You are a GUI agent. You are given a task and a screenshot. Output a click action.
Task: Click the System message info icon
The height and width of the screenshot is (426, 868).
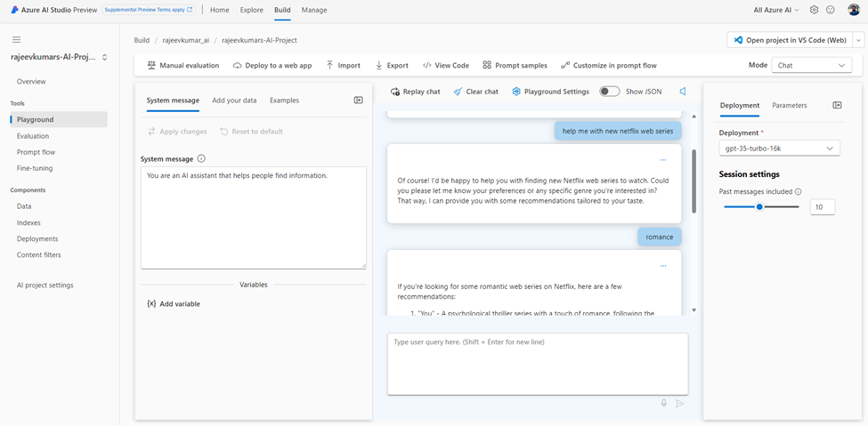tap(201, 159)
